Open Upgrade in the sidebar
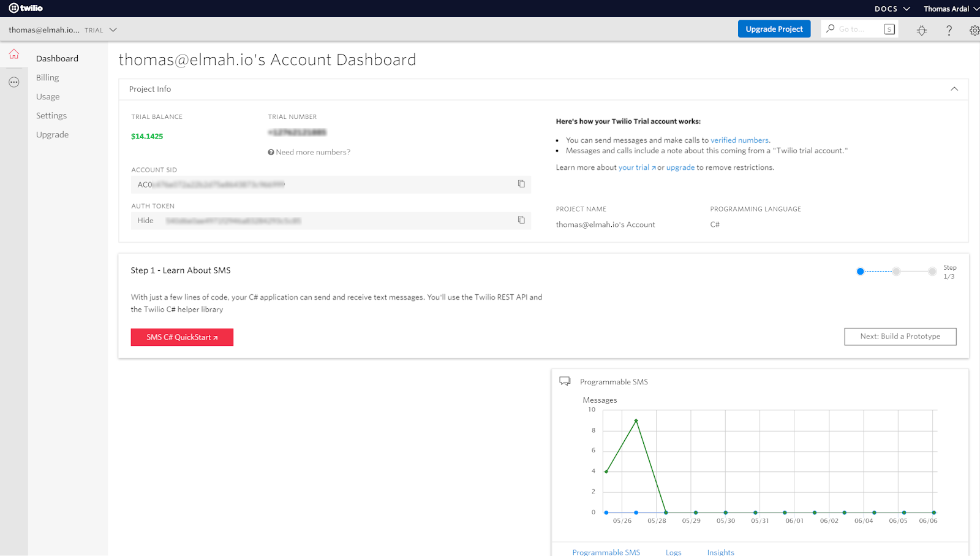The image size is (980, 556). [x=52, y=134]
